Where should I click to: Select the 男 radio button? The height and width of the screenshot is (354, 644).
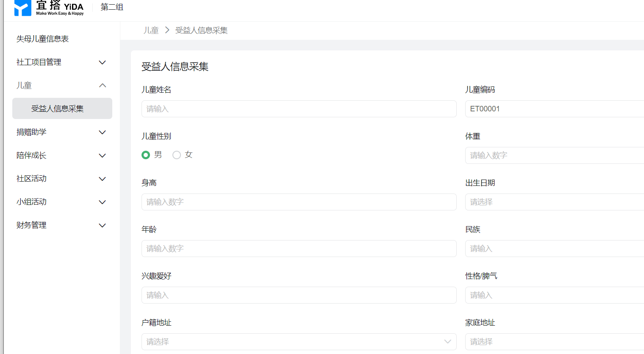(x=146, y=155)
